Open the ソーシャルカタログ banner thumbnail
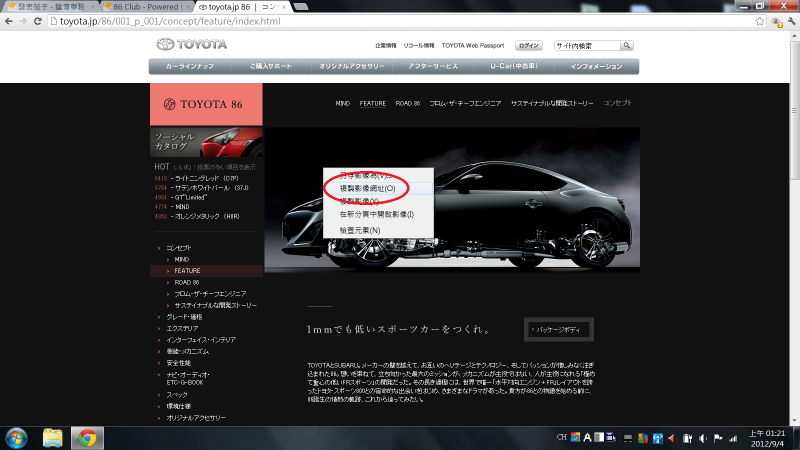Screen dimensions: 800x450 [x=207, y=142]
